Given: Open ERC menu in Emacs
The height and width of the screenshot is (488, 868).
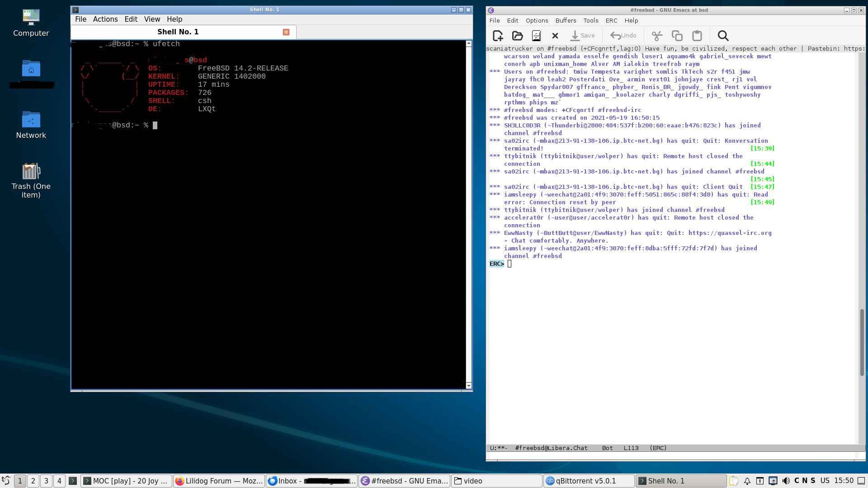Looking at the screenshot, I should click(611, 21).
